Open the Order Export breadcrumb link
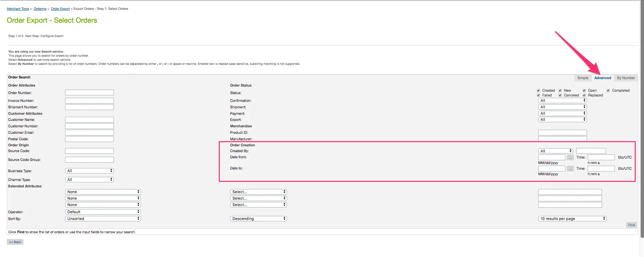Viewport: 644px width, 257px height. tap(60, 9)
